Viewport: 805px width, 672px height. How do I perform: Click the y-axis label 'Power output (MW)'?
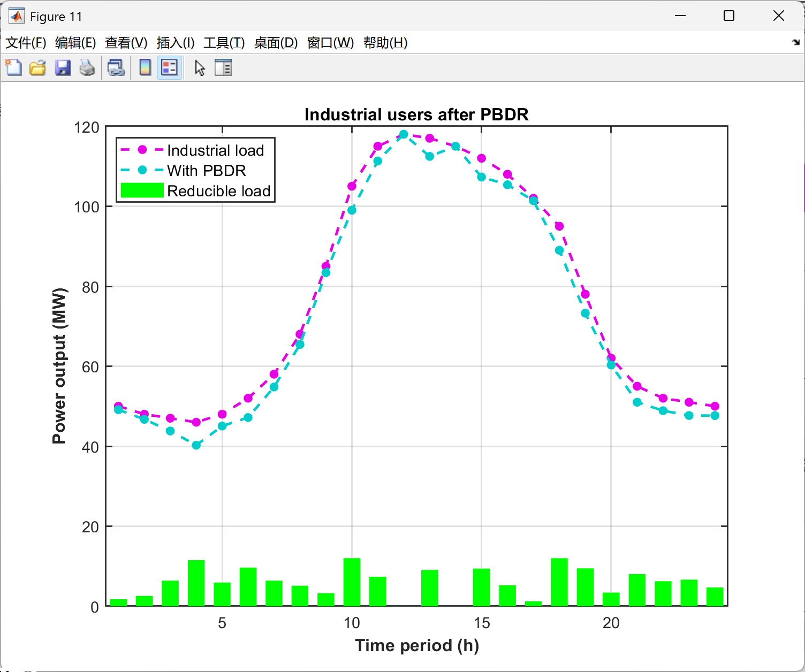tap(59, 366)
